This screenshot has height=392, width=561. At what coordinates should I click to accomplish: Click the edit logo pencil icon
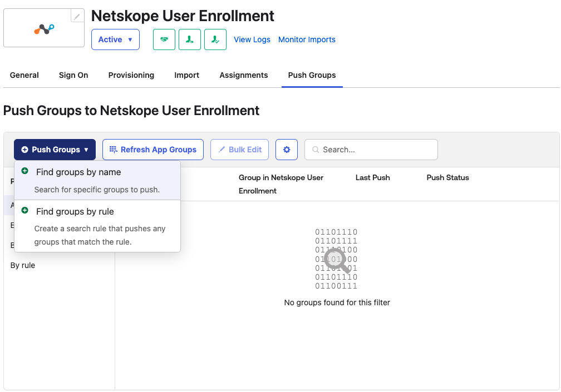pos(77,16)
